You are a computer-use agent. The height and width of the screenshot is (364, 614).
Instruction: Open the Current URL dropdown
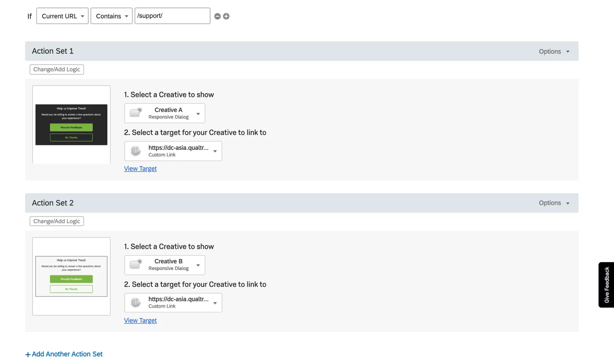tap(62, 16)
